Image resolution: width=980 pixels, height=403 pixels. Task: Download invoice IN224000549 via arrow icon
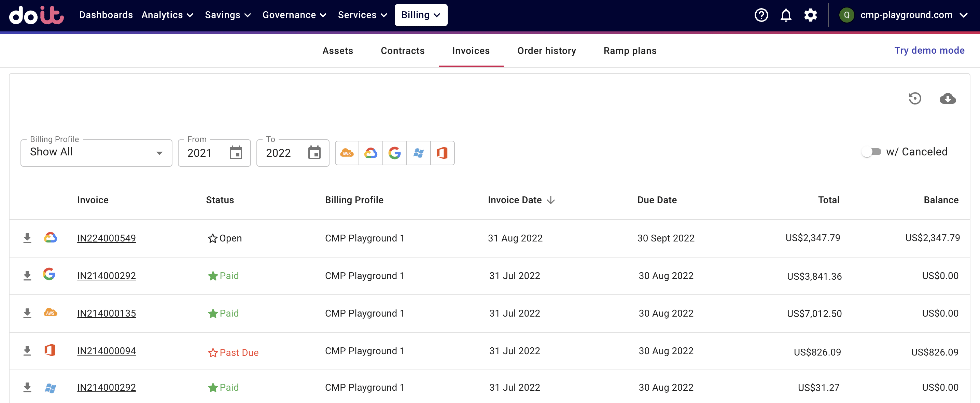pyautogui.click(x=27, y=238)
